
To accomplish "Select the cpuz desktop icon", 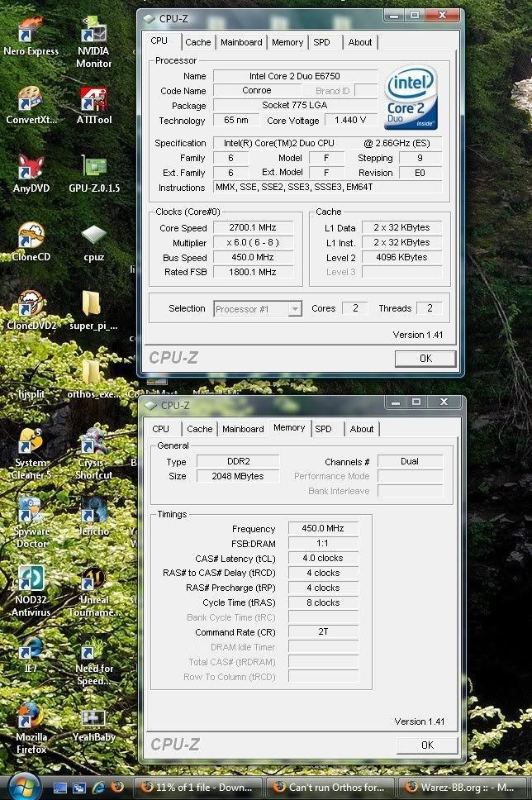I will coord(94,242).
